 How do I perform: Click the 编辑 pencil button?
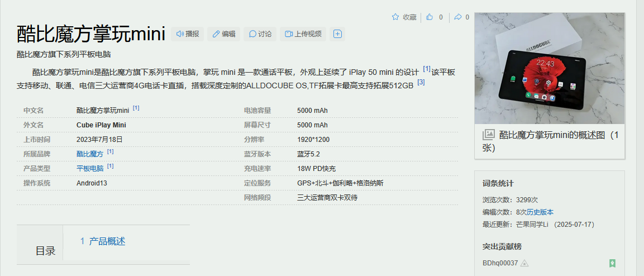tap(224, 34)
